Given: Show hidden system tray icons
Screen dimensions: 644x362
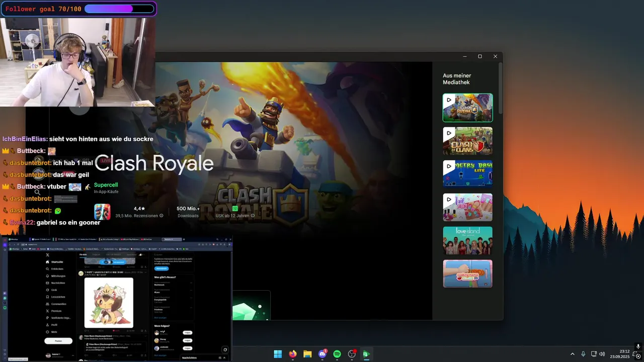Looking at the screenshot, I should click(572, 354).
